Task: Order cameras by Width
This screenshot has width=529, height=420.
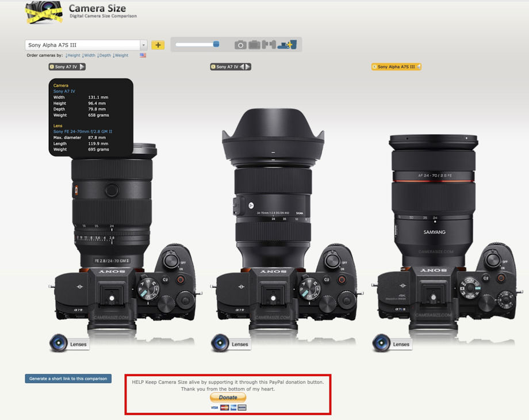Action: point(89,55)
